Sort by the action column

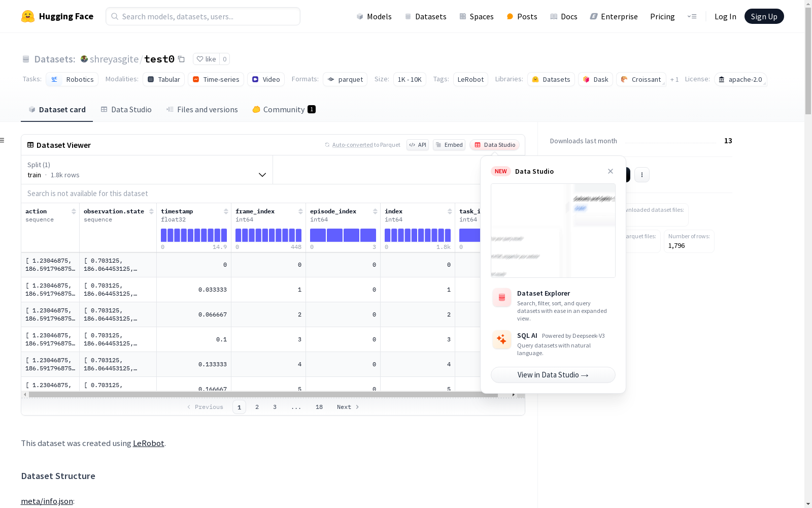click(x=74, y=211)
